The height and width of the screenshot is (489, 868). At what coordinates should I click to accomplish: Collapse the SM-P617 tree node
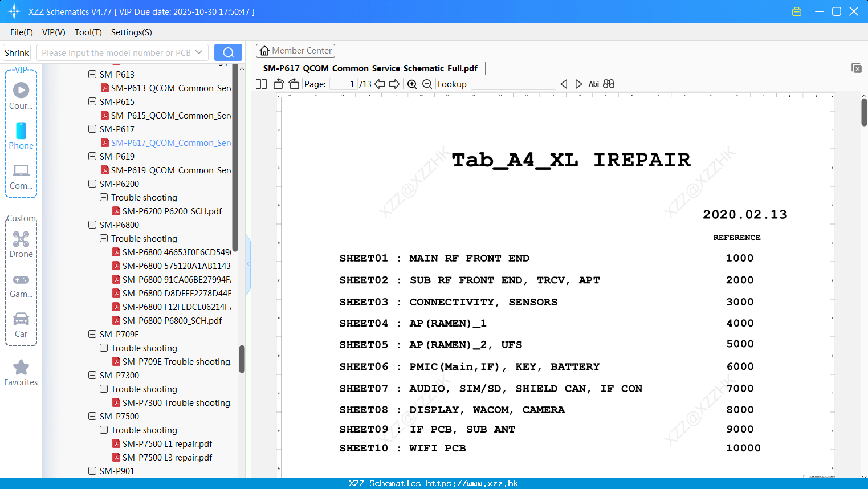pyautogui.click(x=92, y=129)
